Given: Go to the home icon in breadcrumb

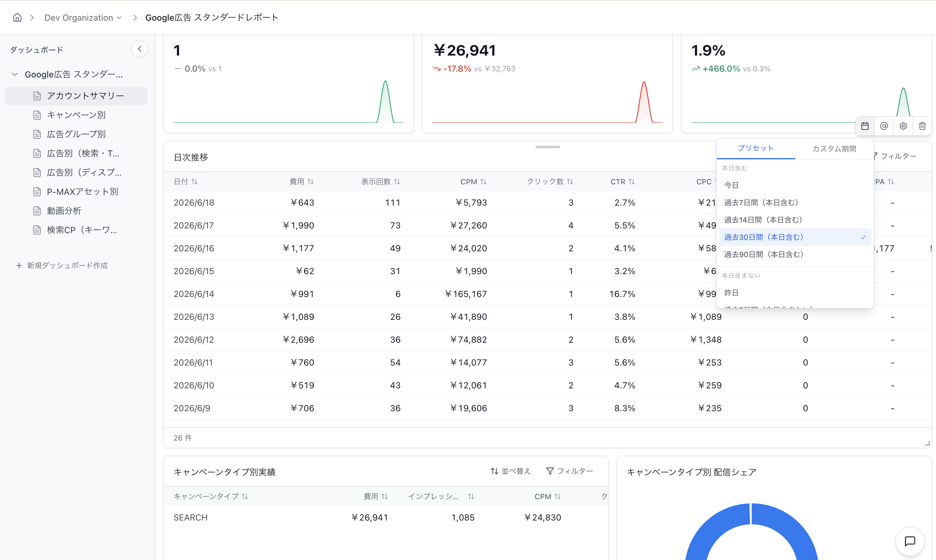Looking at the screenshot, I should pyautogui.click(x=17, y=17).
